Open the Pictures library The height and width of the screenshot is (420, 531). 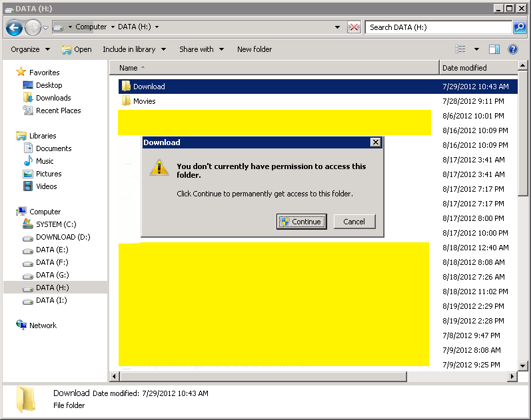click(x=43, y=174)
